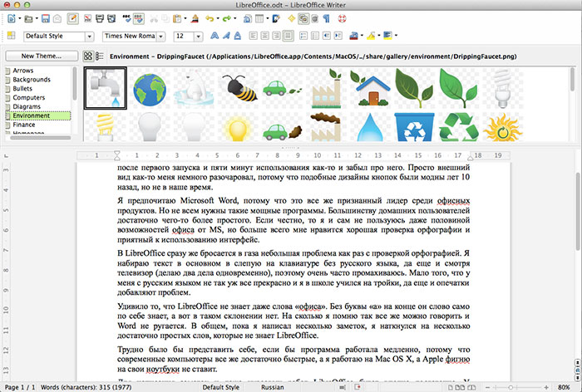Screen dimensions: 582x392
Task: Select the Arrows gallery theme
Action: coord(23,71)
